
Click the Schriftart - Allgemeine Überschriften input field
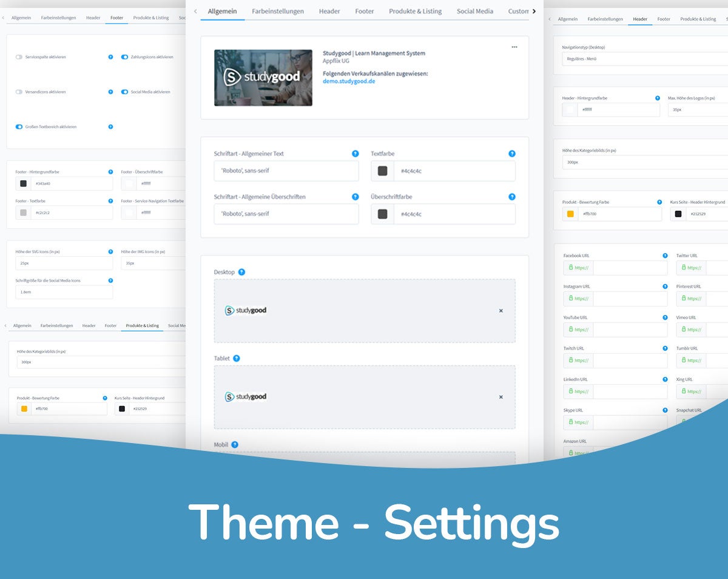click(x=286, y=214)
